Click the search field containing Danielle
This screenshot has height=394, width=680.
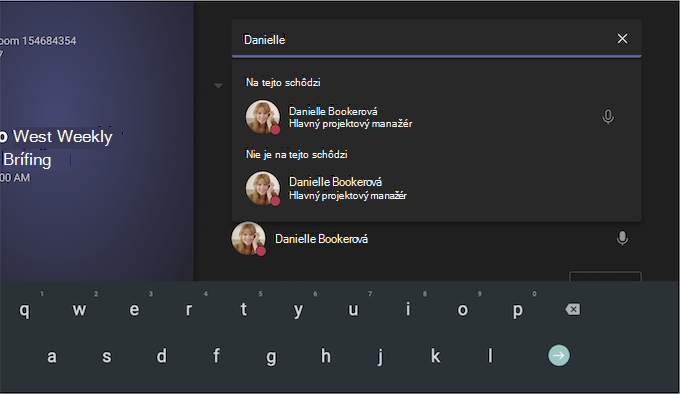click(x=436, y=39)
